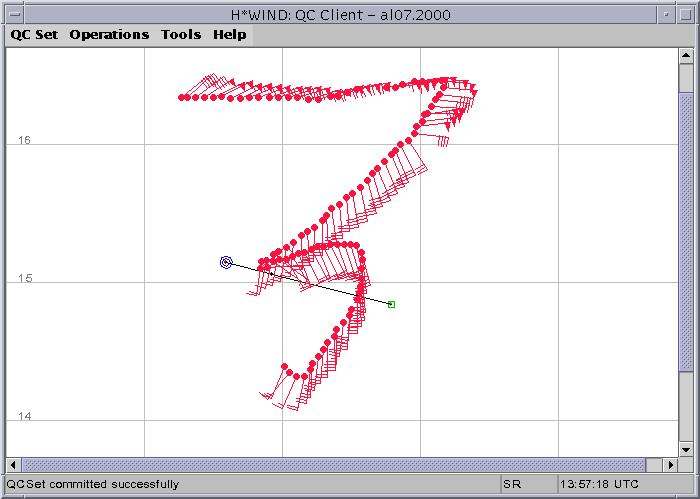Viewport: 700px width, 499px height.
Task: Open the QC Set menu
Action: point(34,34)
